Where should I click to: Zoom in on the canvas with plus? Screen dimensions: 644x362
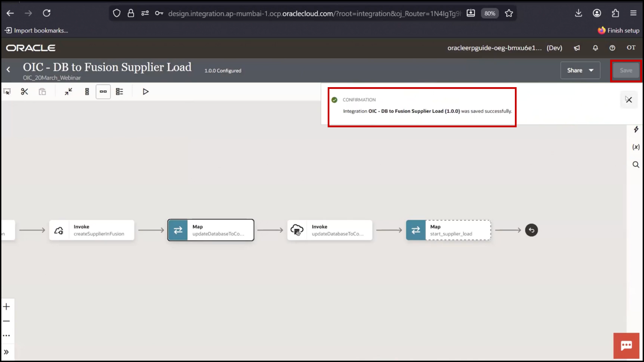tap(7, 306)
